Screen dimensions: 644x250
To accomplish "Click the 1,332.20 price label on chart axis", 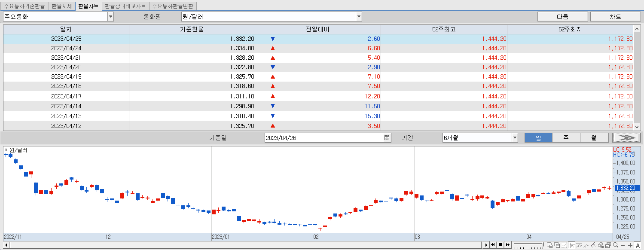I will coord(627,188).
